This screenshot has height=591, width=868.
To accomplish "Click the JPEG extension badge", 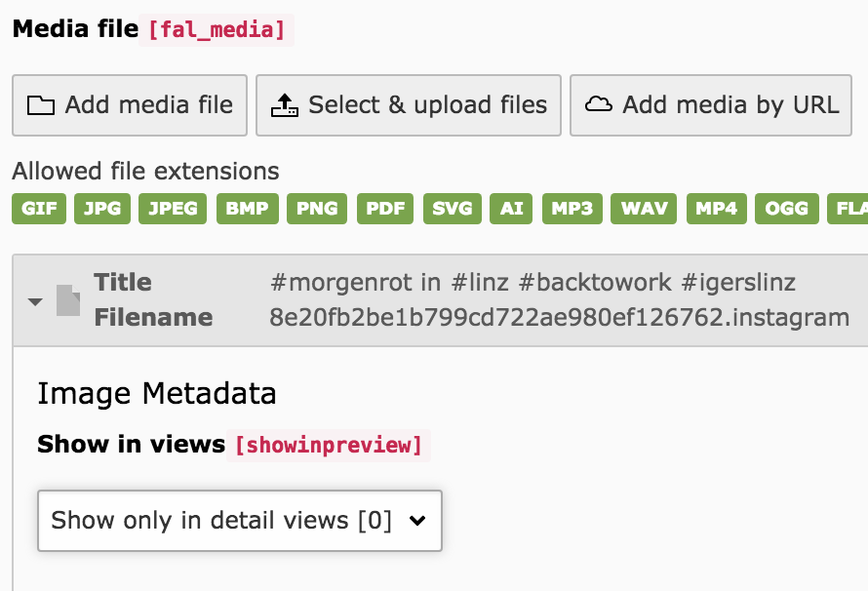I will (173, 209).
